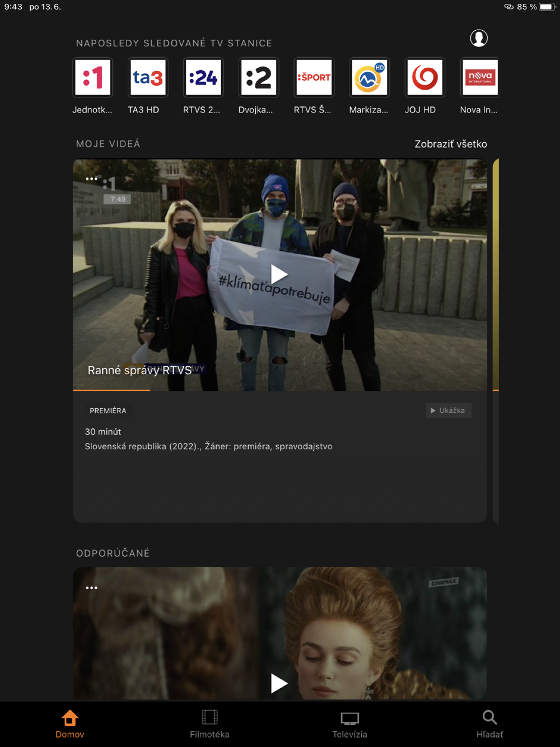This screenshot has width=560, height=747.
Task: Click the '30 minút' duration text
Action: (x=103, y=432)
